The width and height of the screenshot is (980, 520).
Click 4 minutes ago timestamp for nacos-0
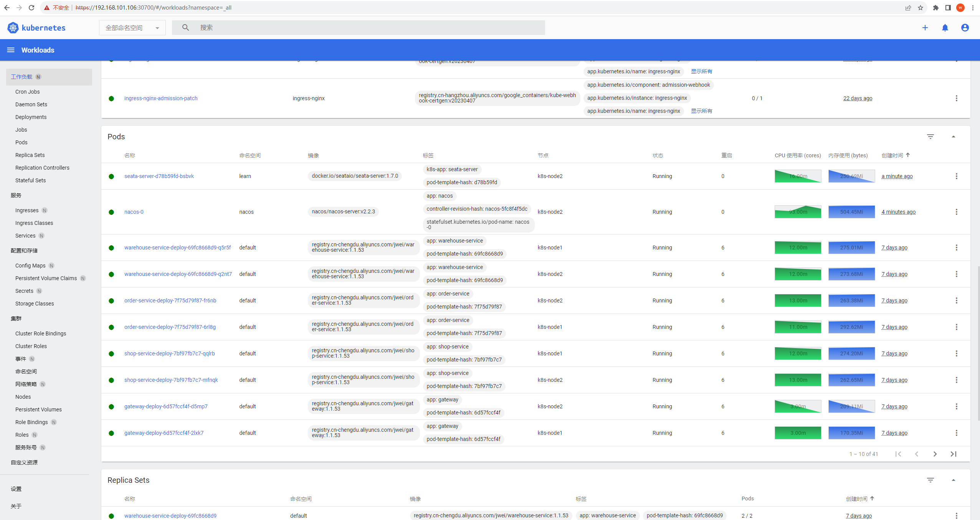pos(898,212)
